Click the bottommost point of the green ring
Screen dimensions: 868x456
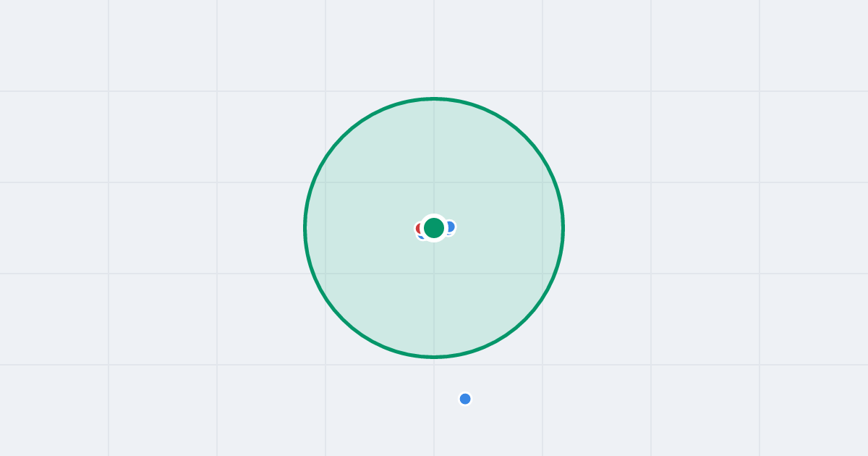[x=434, y=357]
